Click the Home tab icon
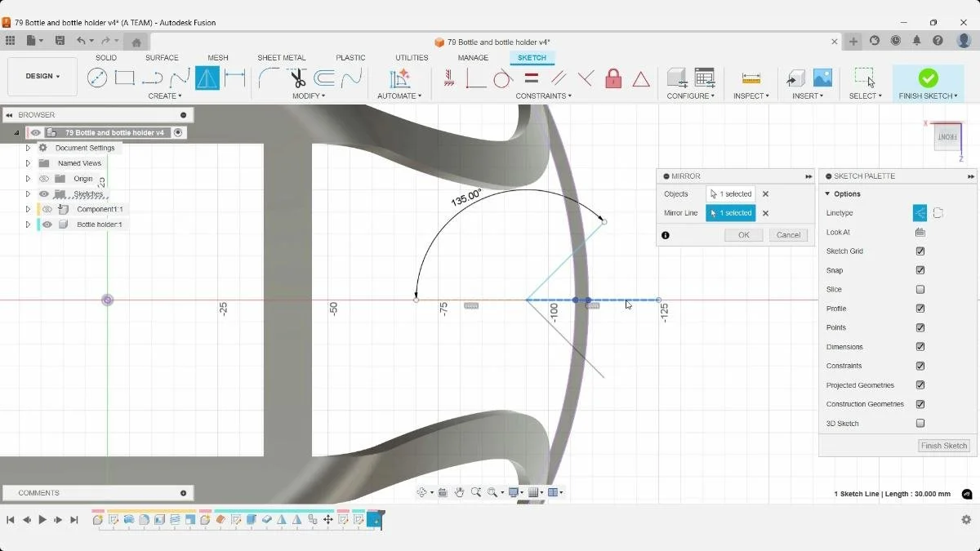This screenshot has height=551, width=980. [136, 42]
